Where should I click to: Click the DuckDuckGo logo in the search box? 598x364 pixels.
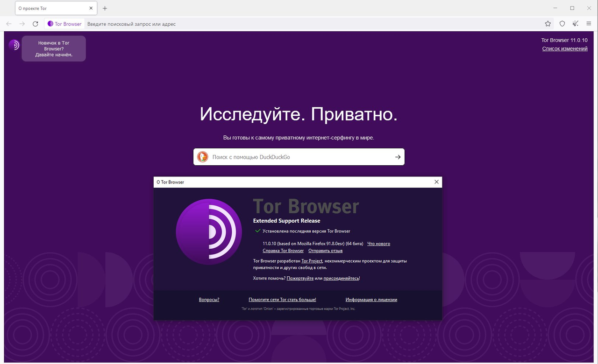[x=202, y=157]
